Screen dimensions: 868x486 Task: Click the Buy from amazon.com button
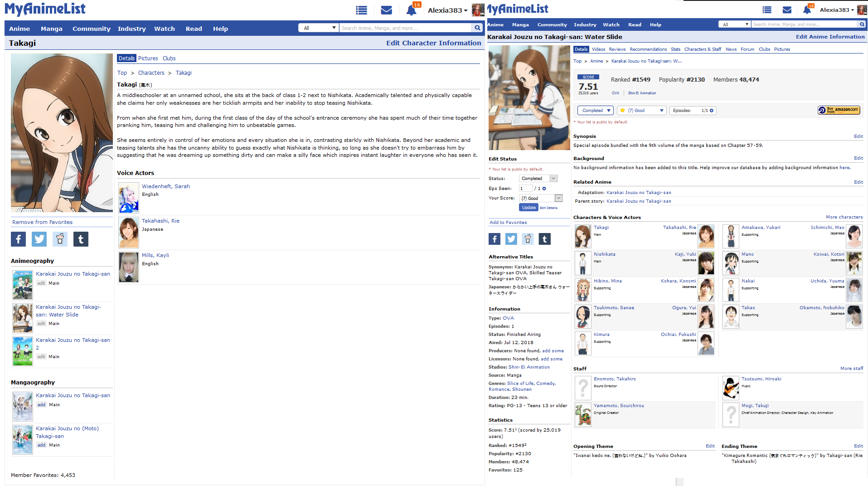coord(839,110)
